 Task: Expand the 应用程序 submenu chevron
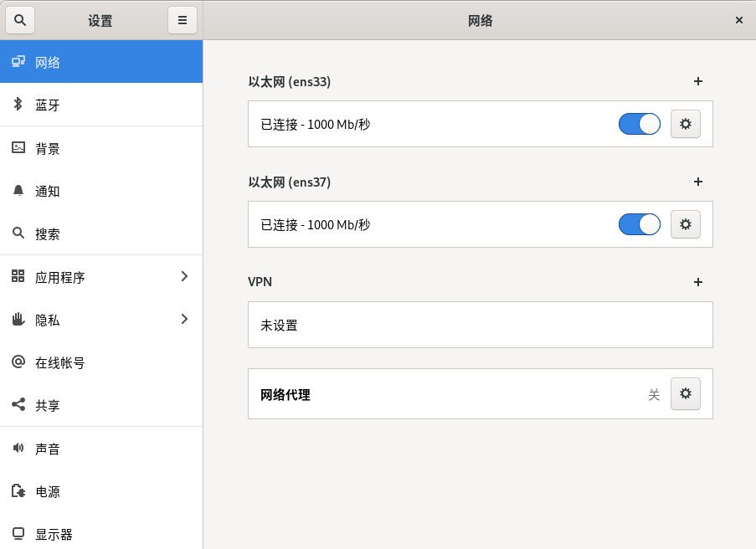point(184,276)
